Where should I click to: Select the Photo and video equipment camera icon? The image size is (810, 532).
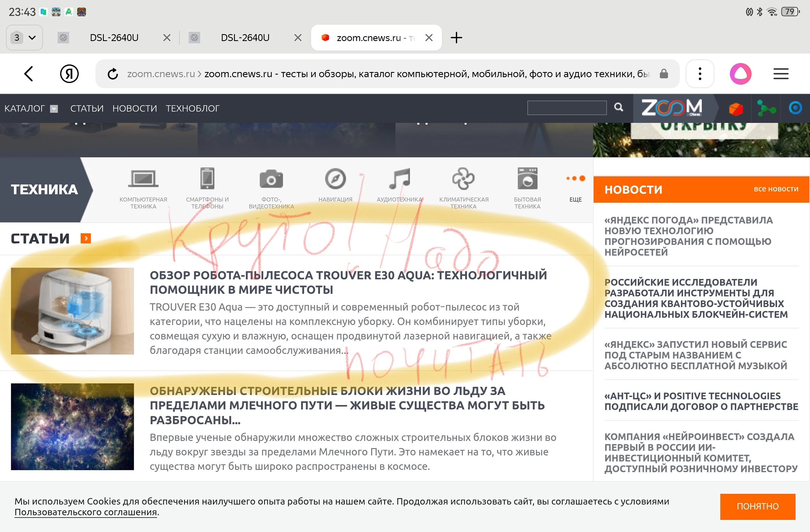271,179
